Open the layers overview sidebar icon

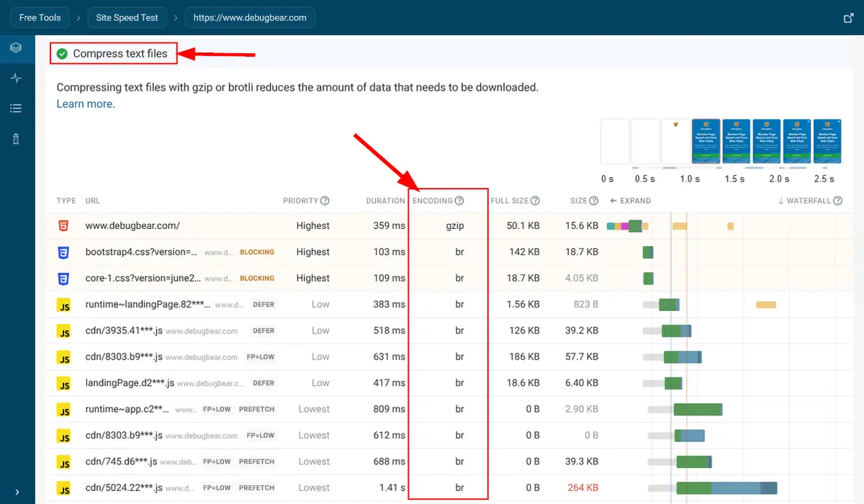click(16, 48)
